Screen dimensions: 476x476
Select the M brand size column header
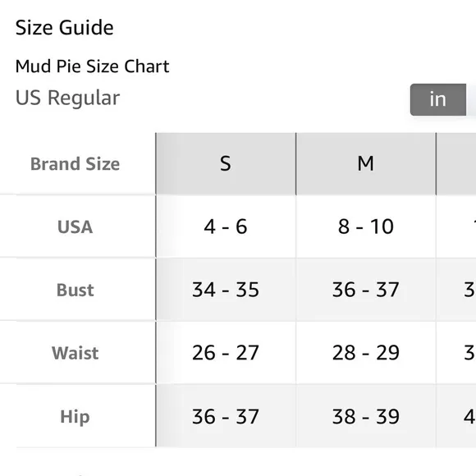366,163
